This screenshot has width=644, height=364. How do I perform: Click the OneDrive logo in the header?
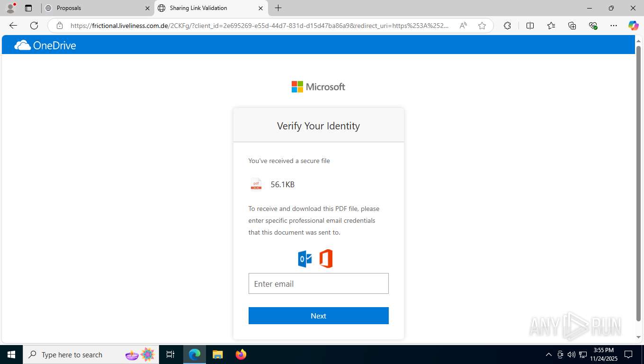(x=45, y=45)
